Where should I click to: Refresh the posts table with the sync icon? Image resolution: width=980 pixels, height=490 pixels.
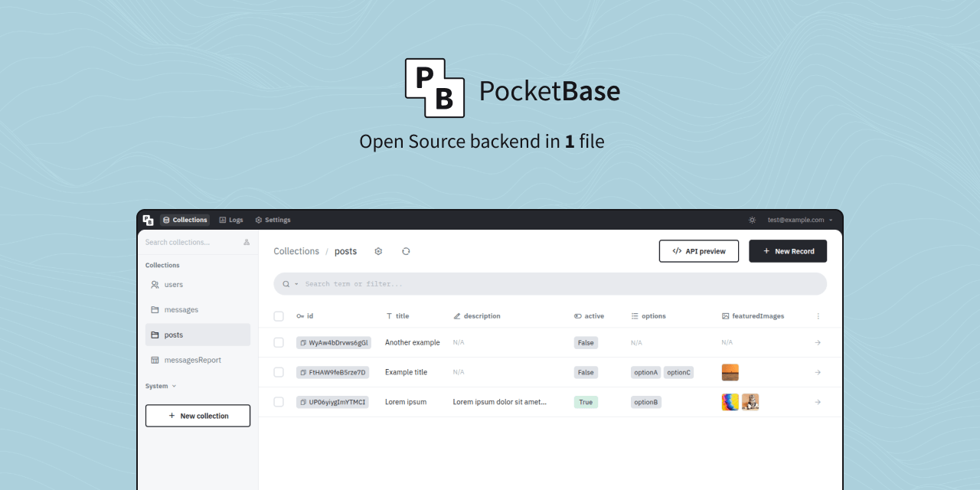tap(406, 250)
